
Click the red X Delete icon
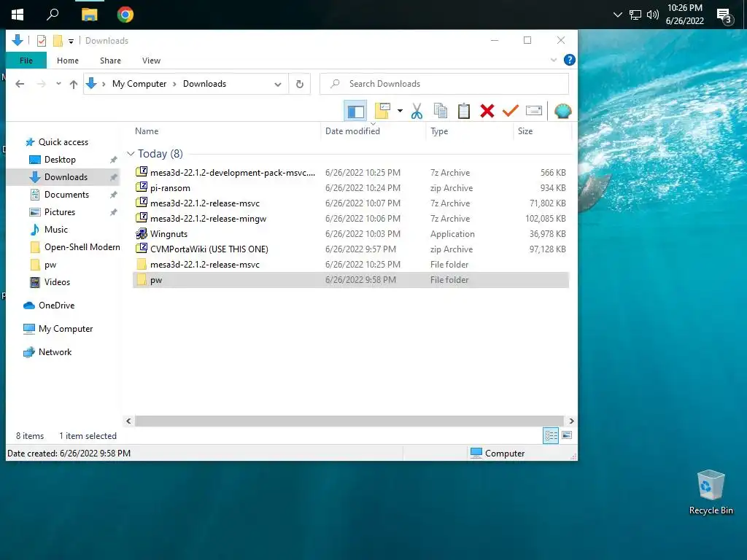(x=487, y=111)
